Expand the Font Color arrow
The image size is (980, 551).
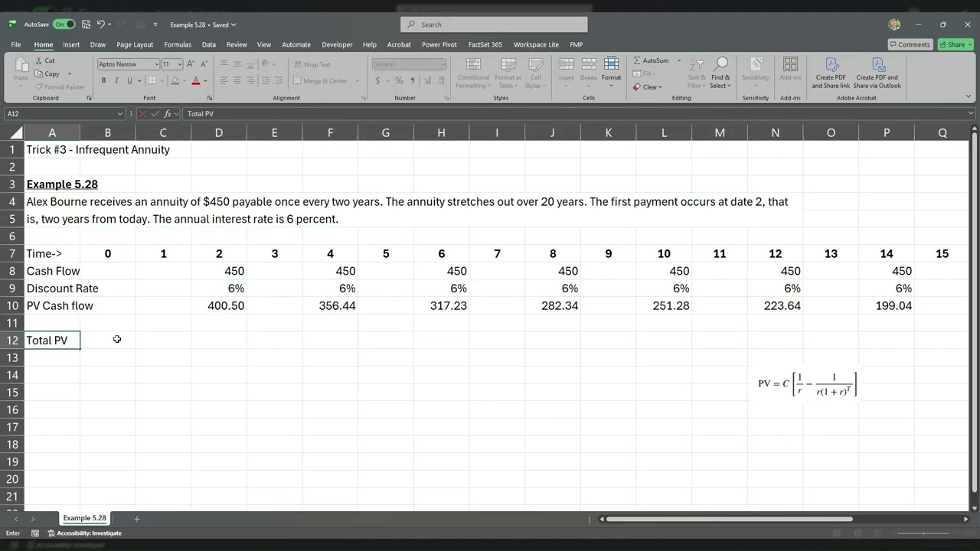(205, 80)
